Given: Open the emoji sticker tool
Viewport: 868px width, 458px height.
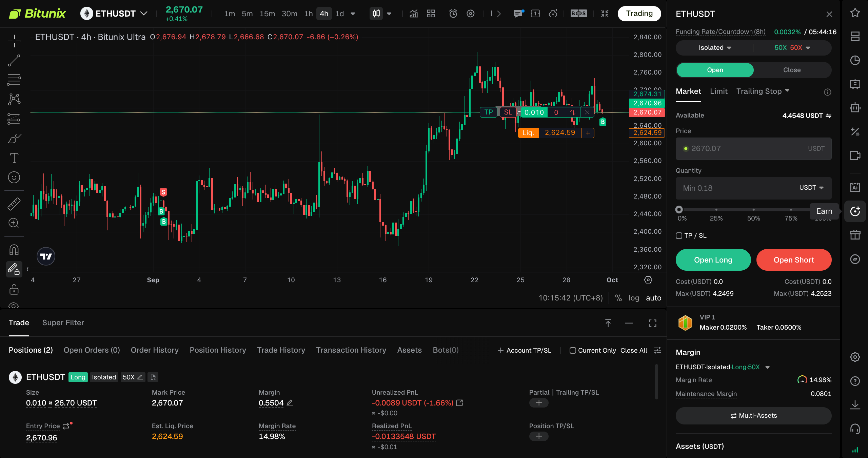Looking at the screenshot, I should click(14, 178).
